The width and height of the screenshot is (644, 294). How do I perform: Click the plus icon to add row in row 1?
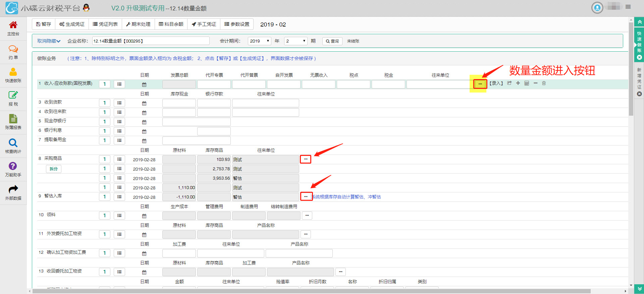518,83
